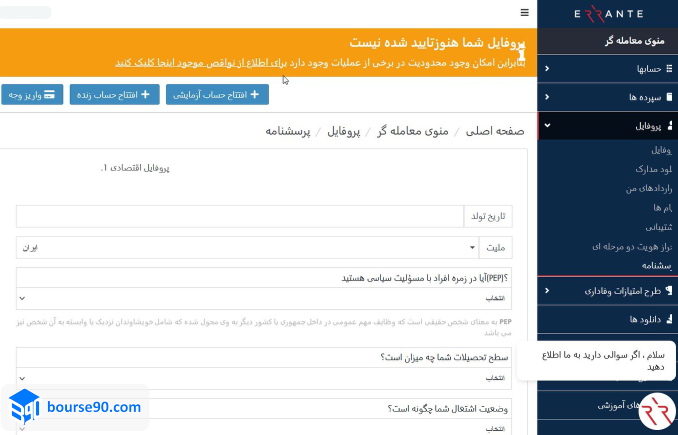
Task: Click the Errante logo in sidebar
Action: coord(609,13)
